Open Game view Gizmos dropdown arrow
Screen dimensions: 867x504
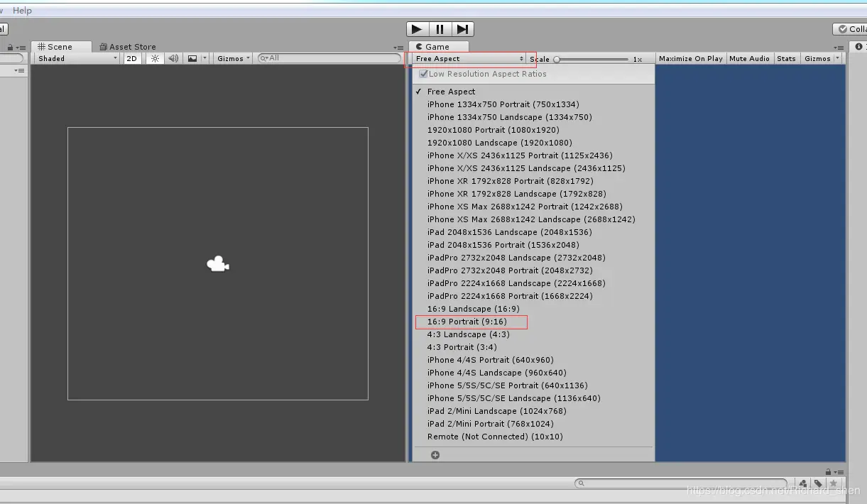(838, 59)
